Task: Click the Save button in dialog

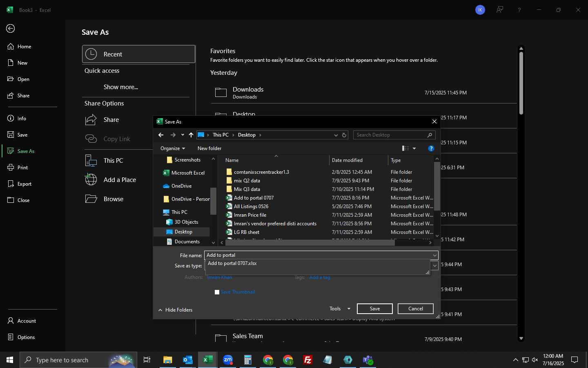Action: [x=375, y=309]
